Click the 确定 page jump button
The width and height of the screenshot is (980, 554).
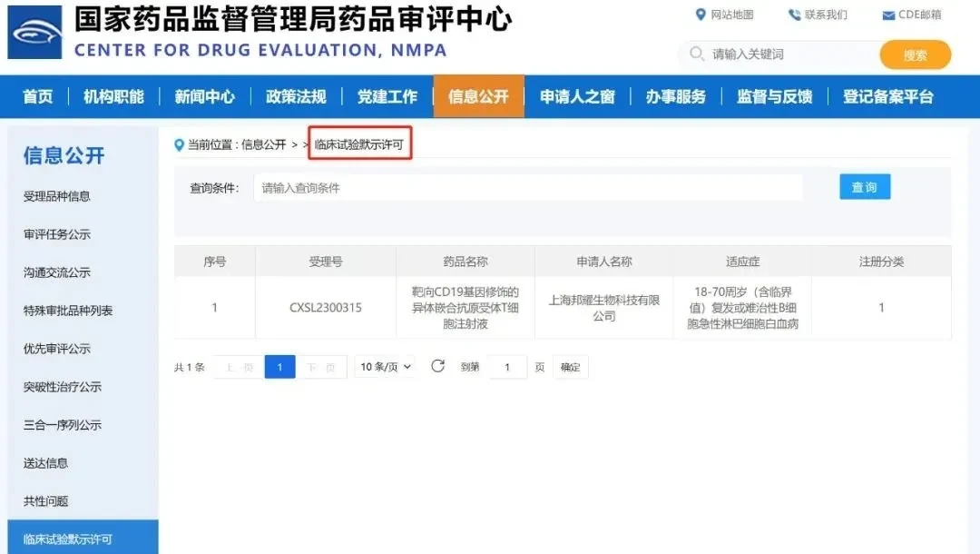tap(570, 367)
